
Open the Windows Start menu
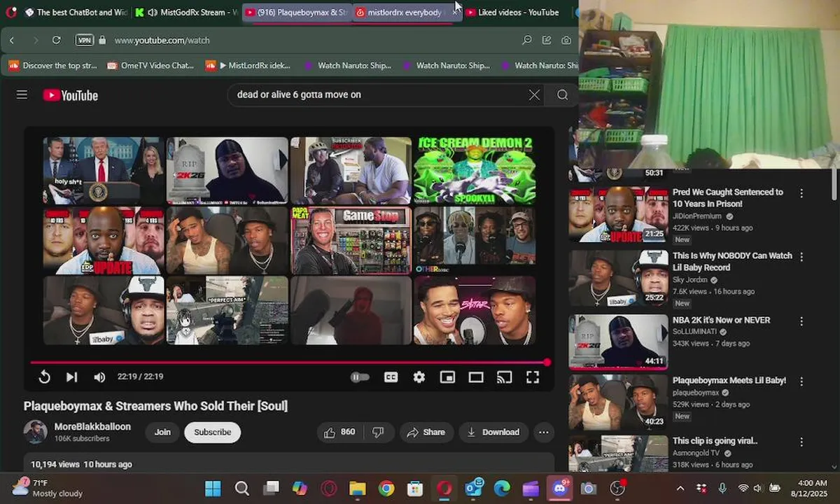213,488
